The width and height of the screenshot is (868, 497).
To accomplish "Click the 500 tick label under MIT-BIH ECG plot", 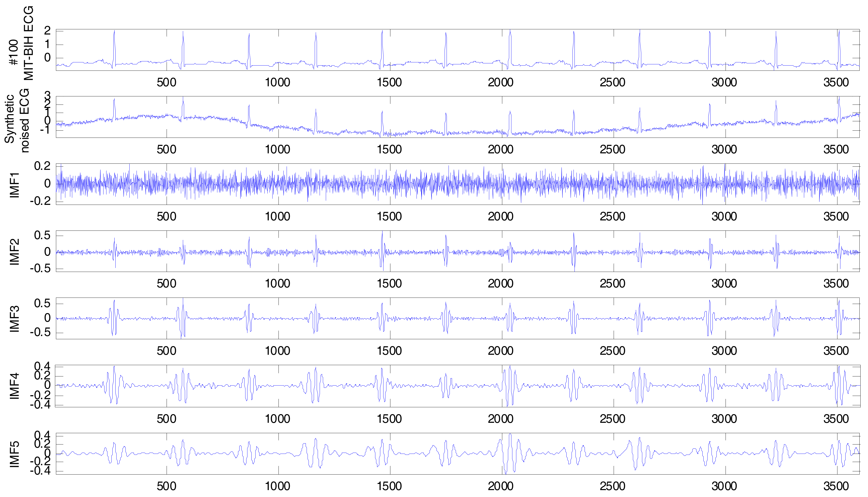I will coord(167,82).
